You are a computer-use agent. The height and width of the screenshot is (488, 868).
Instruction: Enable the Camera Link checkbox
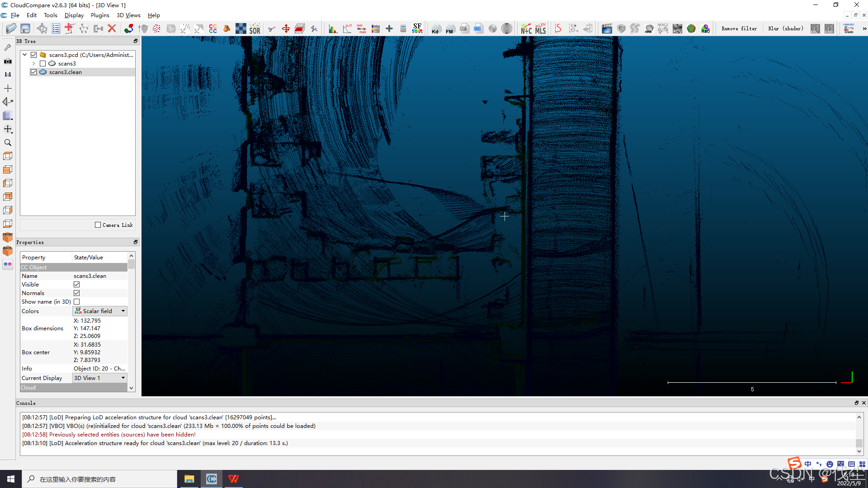point(98,225)
